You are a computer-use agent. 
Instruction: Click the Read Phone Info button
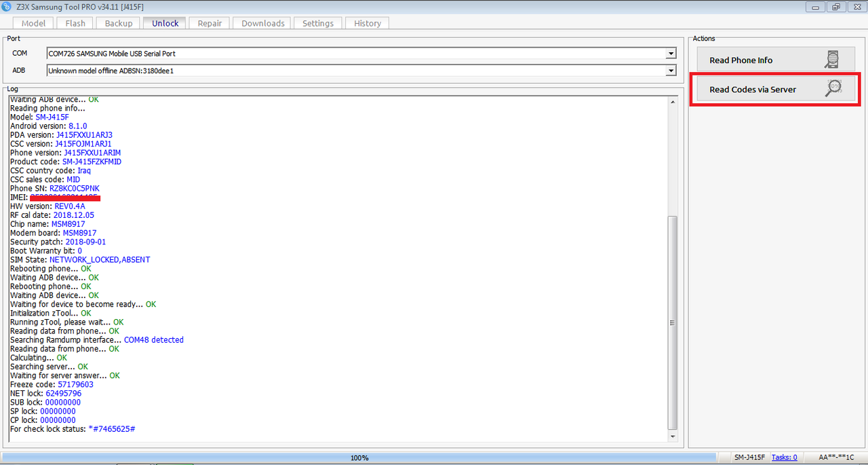pyautogui.click(x=776, y=60)
